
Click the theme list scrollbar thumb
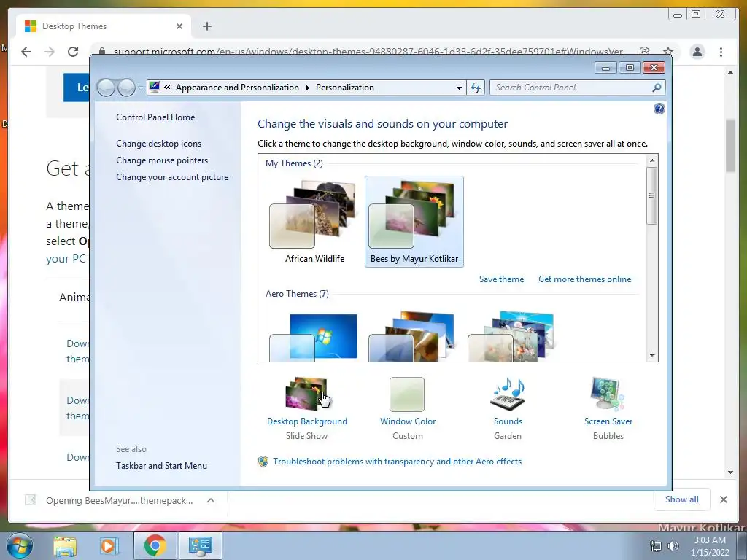tap(652, 195)
